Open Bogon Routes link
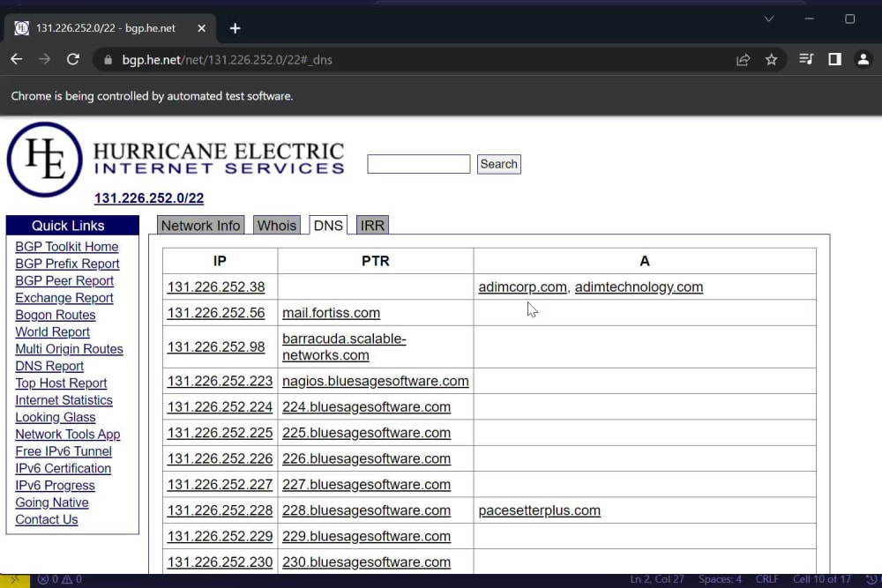Image resolution: width=882 pixels, height=588 pixels. coord(55,315)
